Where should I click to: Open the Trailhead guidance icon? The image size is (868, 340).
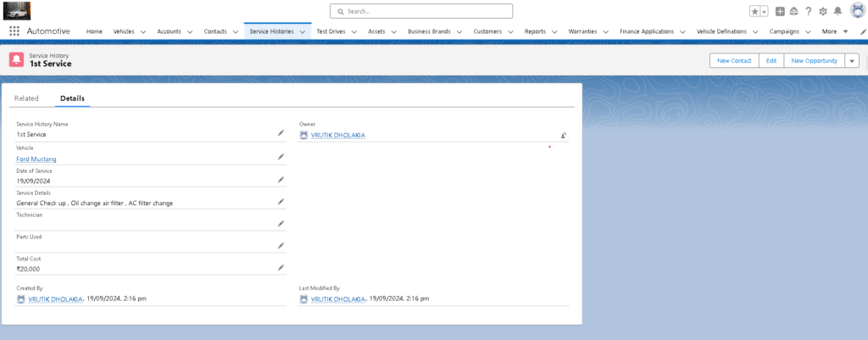point(794,11)
